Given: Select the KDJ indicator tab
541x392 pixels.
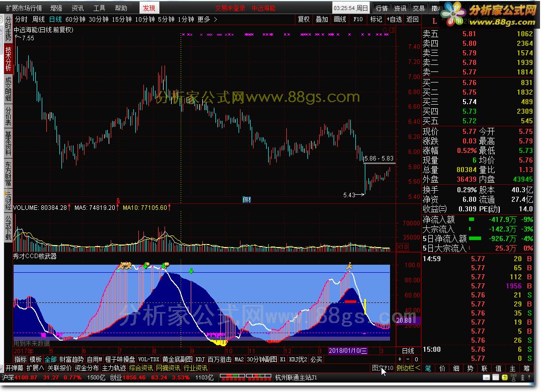Looking at the screenshot, I should (200, 359).
